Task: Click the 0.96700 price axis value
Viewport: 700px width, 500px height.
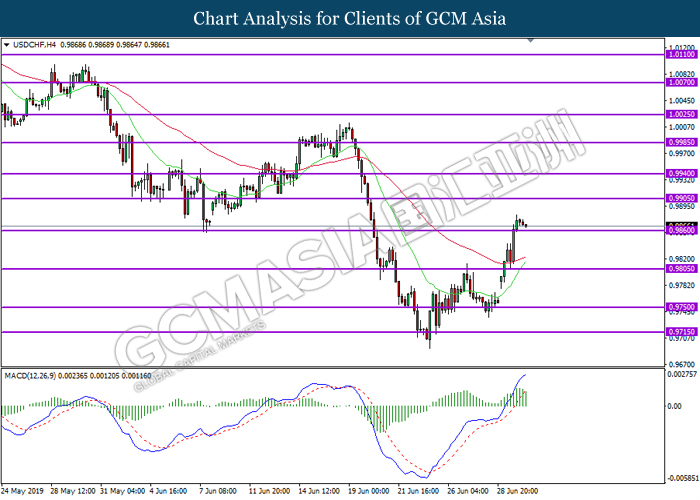Action: (682, 364)
